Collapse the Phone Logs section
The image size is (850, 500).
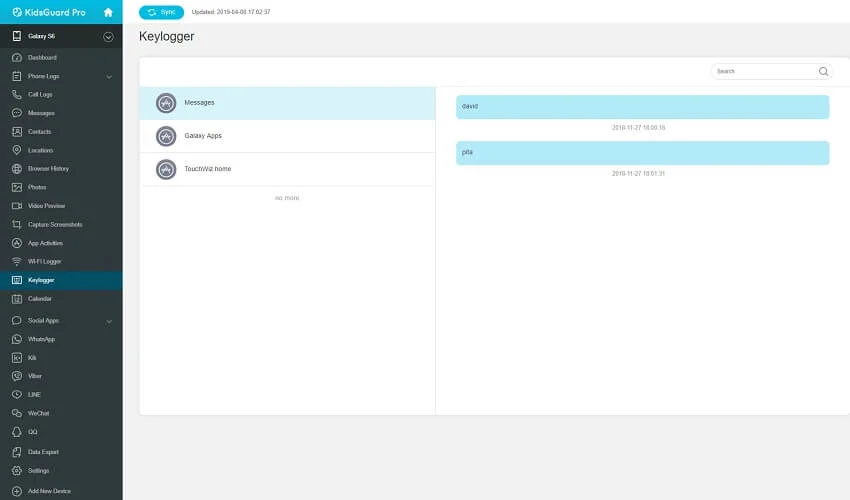(x=109, y=76)
